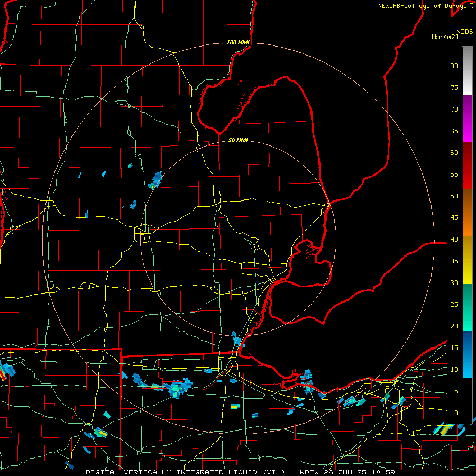Click the 100 NMI range ring label

pos(238,42)
